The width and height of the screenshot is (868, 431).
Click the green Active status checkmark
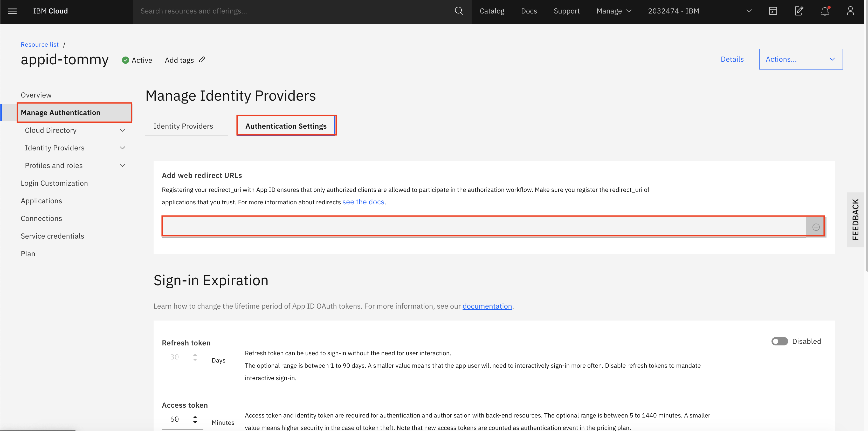(125, 60)
